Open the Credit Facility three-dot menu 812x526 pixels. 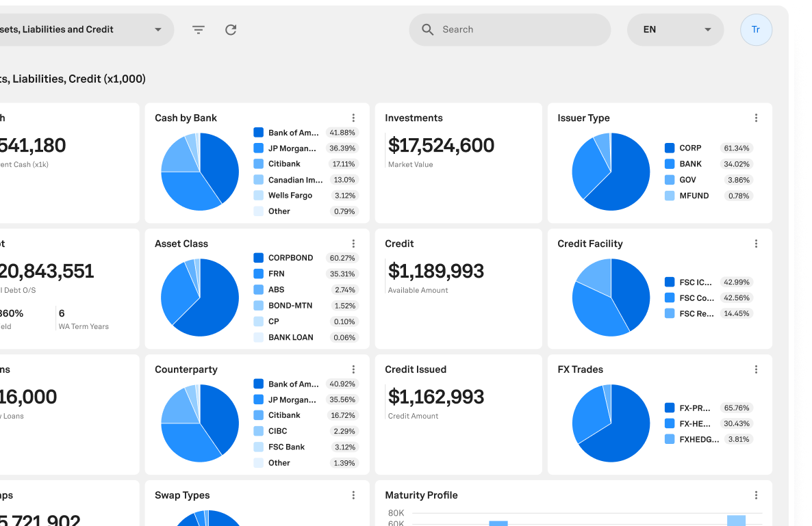click(x=756, y=244)
